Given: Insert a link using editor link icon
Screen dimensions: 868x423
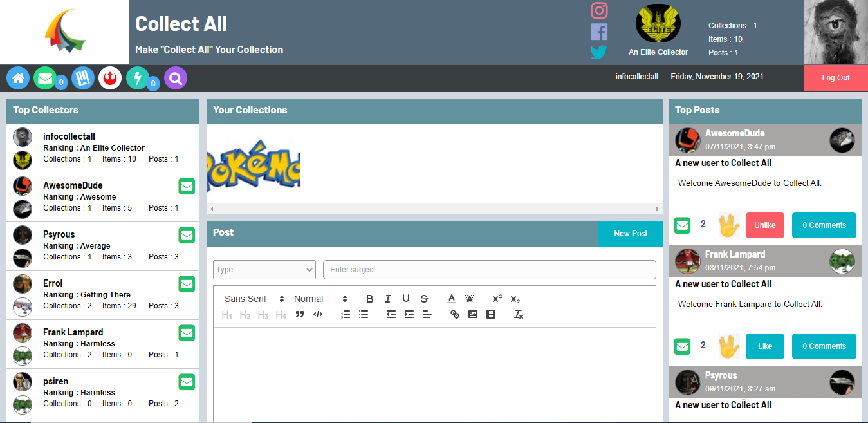Looking at the screenshot, I should click(455, 315).
